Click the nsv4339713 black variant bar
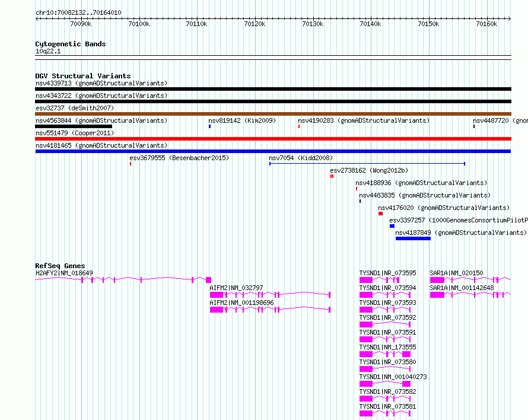 (x=273, y=89)
